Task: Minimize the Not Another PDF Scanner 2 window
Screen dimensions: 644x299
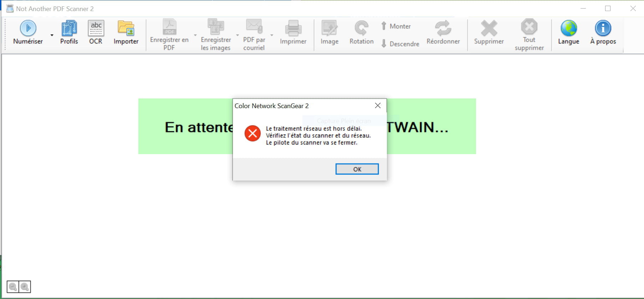Action: pyautogui.click(x=583, y=9)
